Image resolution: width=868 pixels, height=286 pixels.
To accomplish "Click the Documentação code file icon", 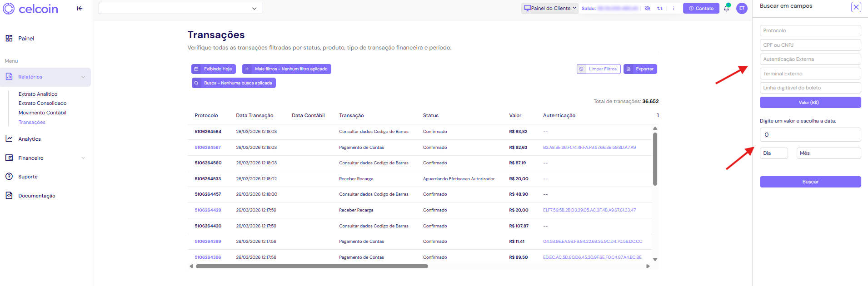I will click(9, 196).
